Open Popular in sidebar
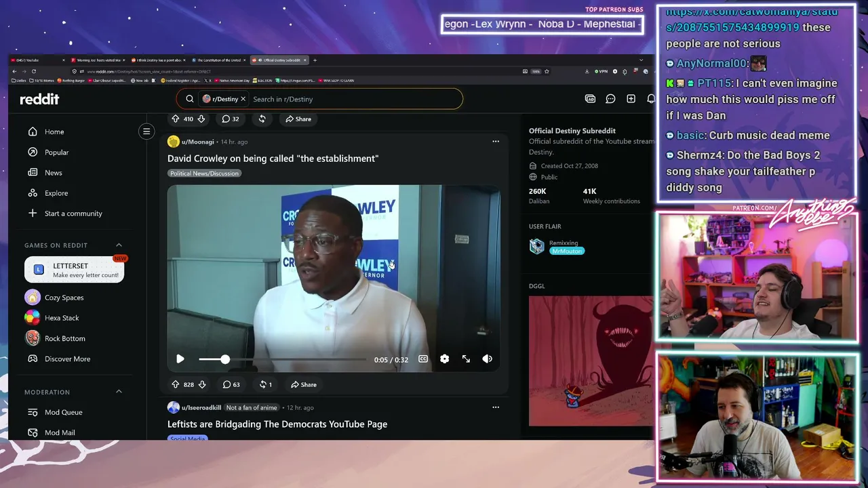Image resolution: width=868 pixels, height=488 pixels. (x=56, y=152)
